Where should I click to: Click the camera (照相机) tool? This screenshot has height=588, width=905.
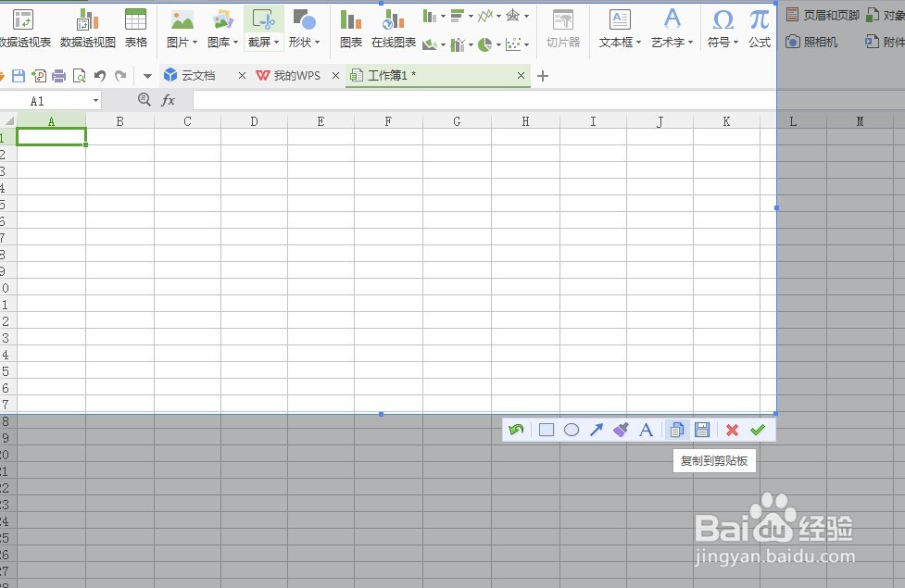tap(812, 42)
